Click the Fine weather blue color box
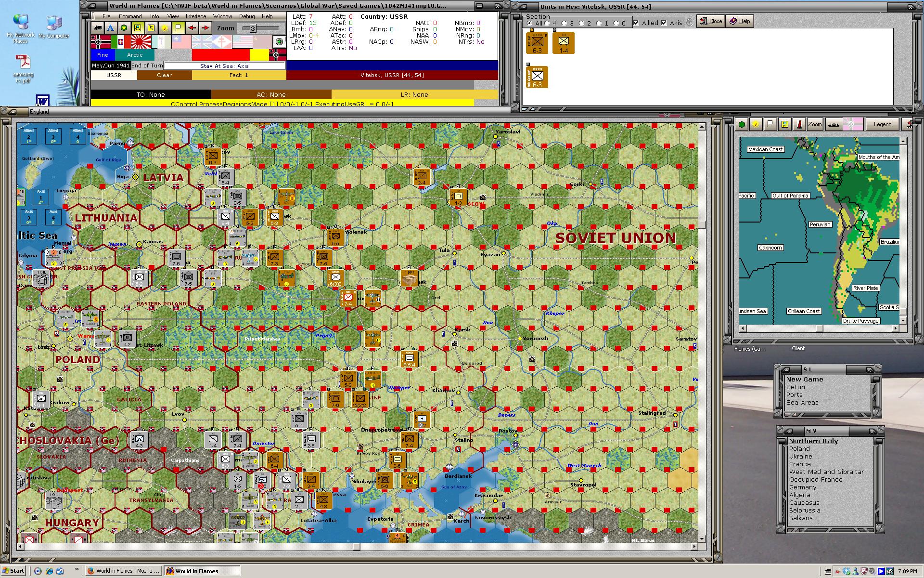The width and height of the screenshot is (924, 578). (103, 55)
